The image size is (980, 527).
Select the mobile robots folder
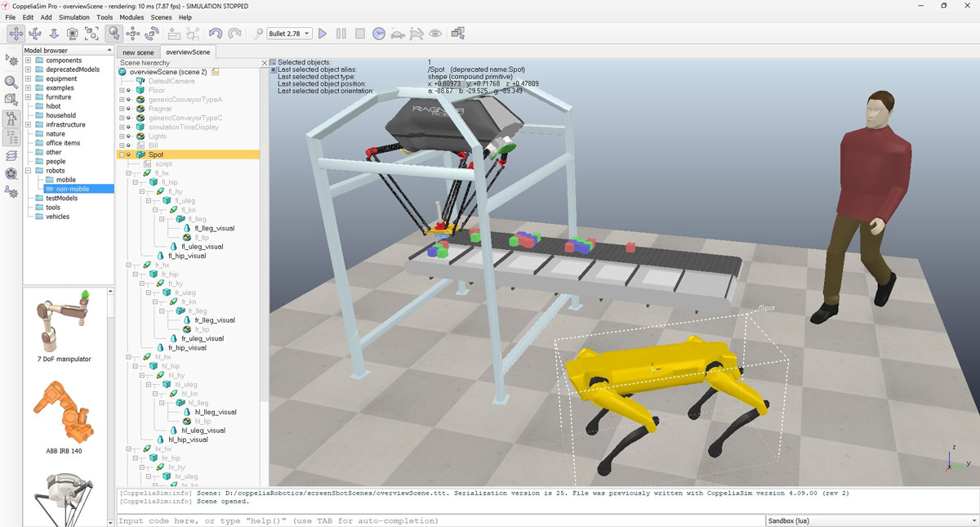(x=65, y=180)
